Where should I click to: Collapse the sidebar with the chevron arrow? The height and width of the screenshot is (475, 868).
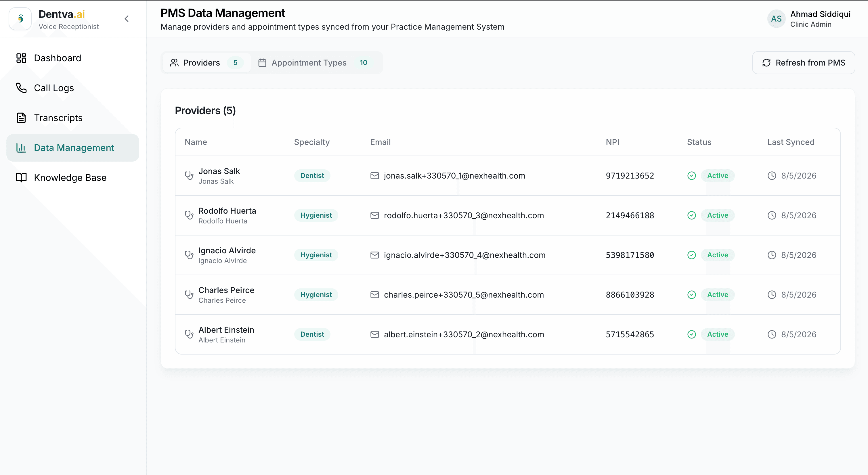[127, 19]
